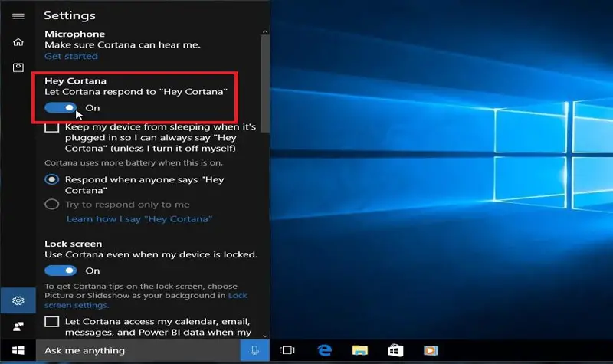Click the Get started microphone link
The width and height of the screenshot is (613, 364).
point(71,56)
